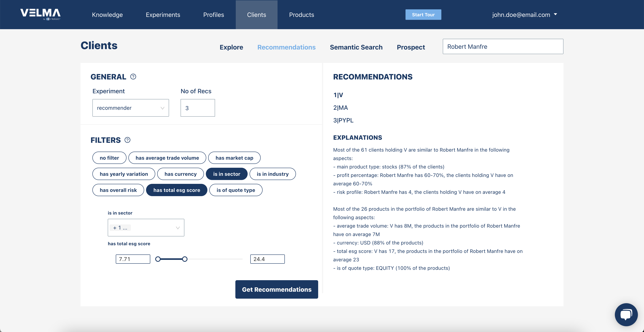The height and width of the screenshot is (332, 644).
Task: Open the john.doe@email.com account menu
Action: click(521, 15)
